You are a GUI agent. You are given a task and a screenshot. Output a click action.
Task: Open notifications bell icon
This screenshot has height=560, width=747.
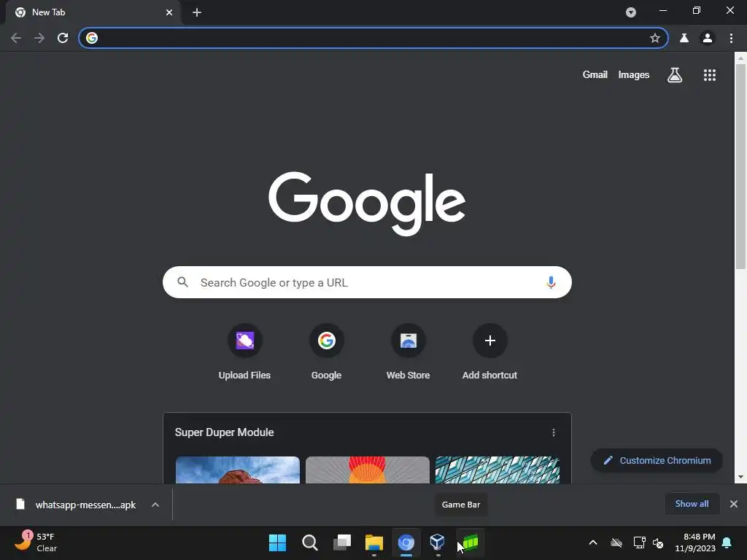(727, 542)
